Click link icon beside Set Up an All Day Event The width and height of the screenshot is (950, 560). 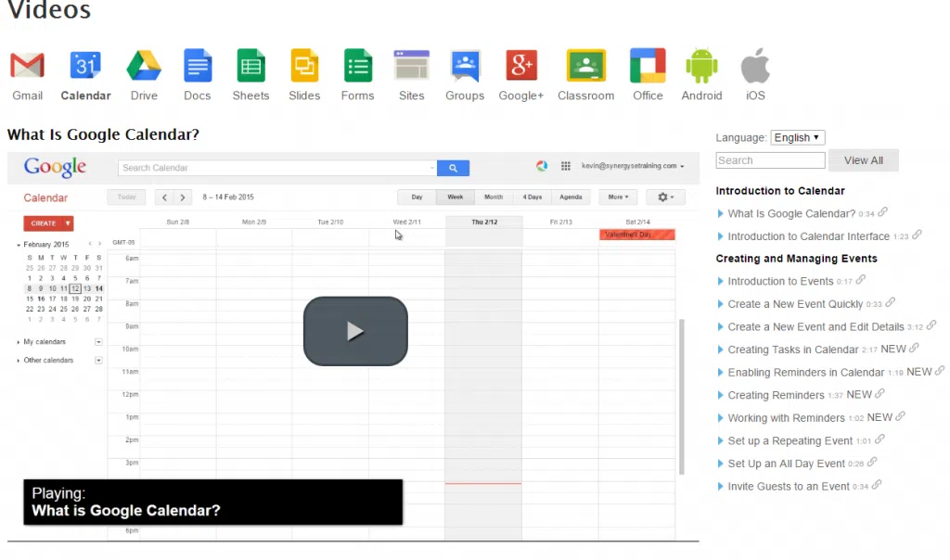click(872, 462)
